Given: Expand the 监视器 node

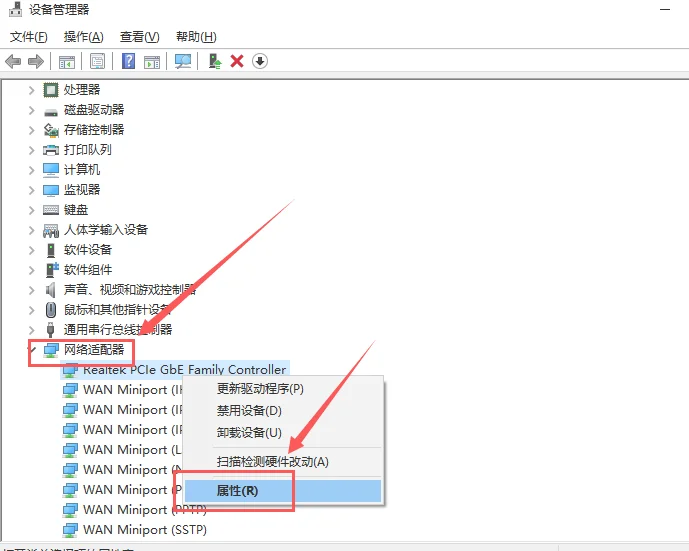Looking at the screenshot, I should click(31, 190).
